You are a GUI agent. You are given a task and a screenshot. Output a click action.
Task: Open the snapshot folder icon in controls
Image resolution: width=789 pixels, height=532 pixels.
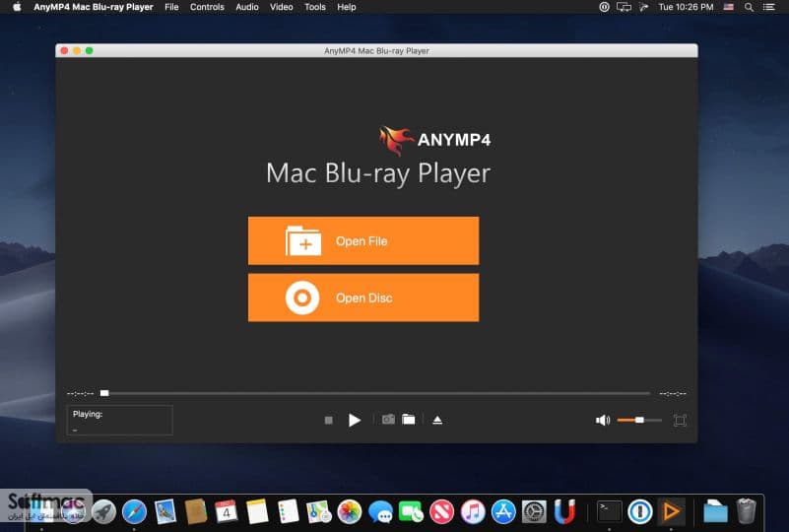pos(409,420)
